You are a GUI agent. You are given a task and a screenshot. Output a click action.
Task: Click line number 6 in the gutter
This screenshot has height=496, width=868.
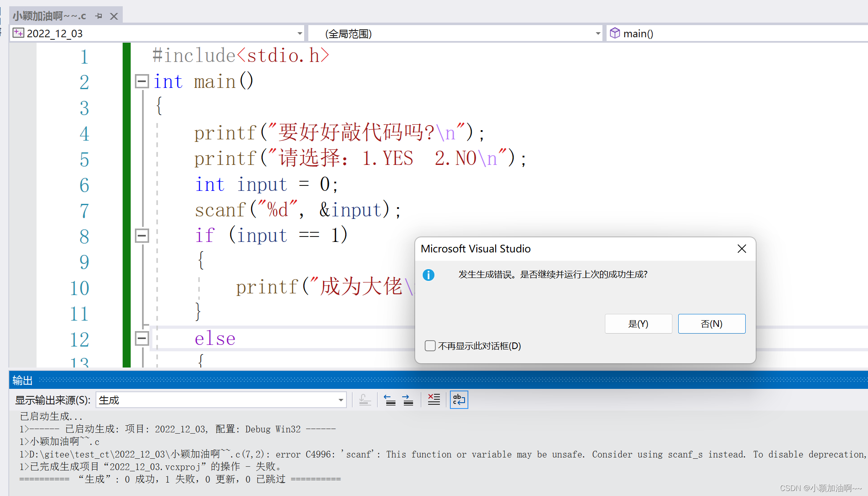(x=84, y=185)
